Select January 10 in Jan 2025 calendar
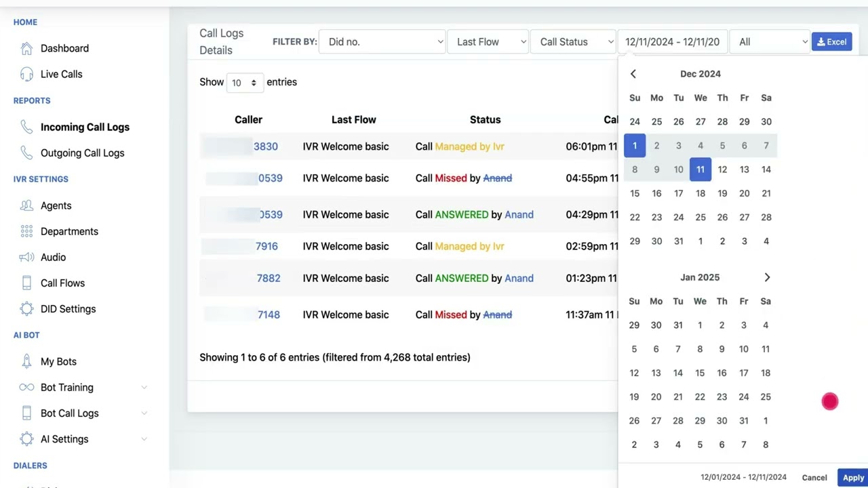868x488 pixels. click(x=744, y=349)
